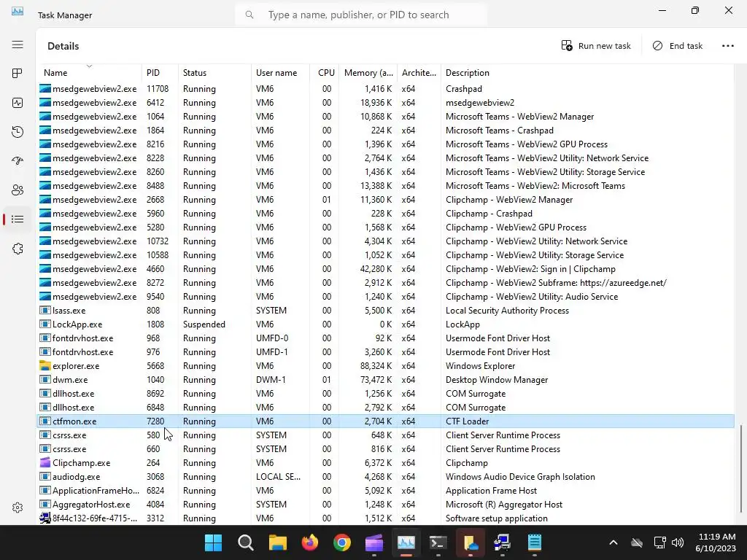
Task: Open the three-dot more options menu
Action: [x=728, y=46]
